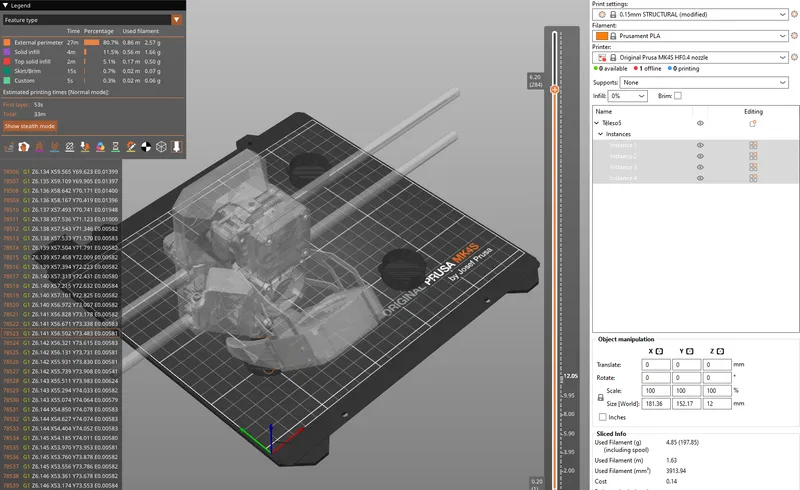Click the reset icon next to Z
Image resolution: width=800 pixels, height=490 pixels.
pos(720,351)
